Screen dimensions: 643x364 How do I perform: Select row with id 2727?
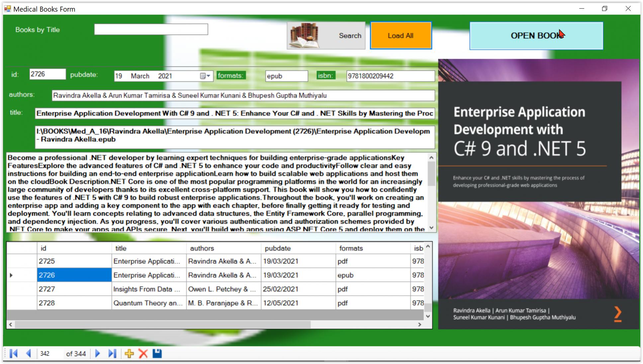point(74,289)
